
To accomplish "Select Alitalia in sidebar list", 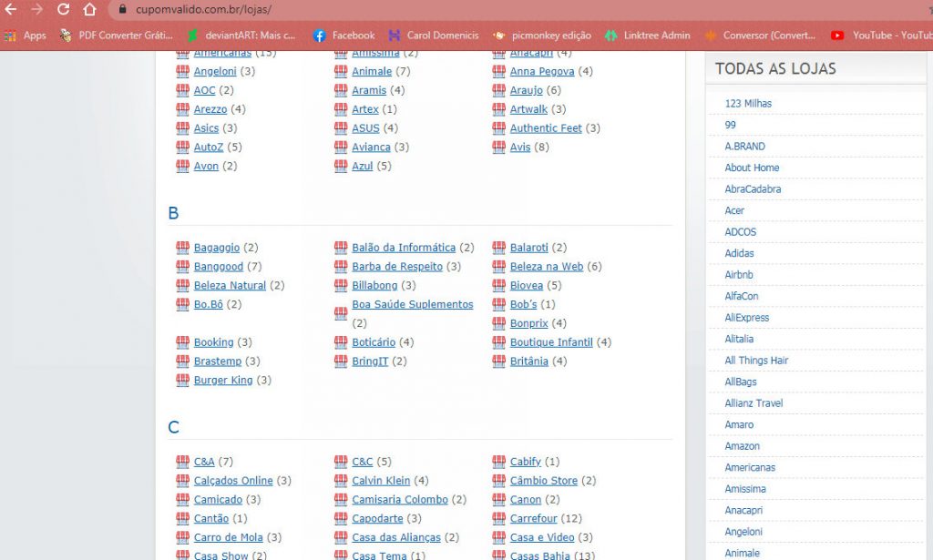I will [739, 339].
